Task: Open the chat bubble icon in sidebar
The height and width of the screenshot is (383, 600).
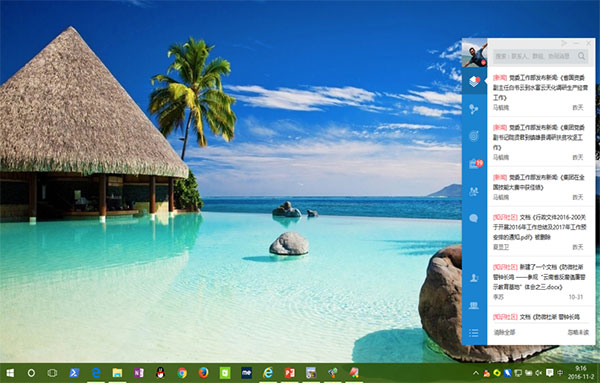Action: 474,218
